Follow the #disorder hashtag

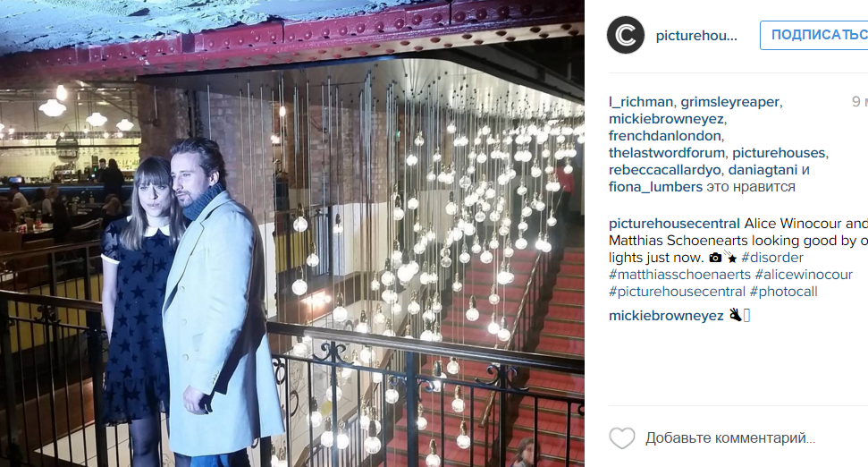771,258
